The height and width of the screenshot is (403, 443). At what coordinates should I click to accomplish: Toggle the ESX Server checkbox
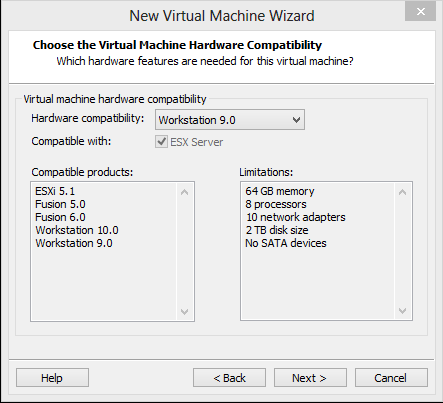tap(162, 142)
